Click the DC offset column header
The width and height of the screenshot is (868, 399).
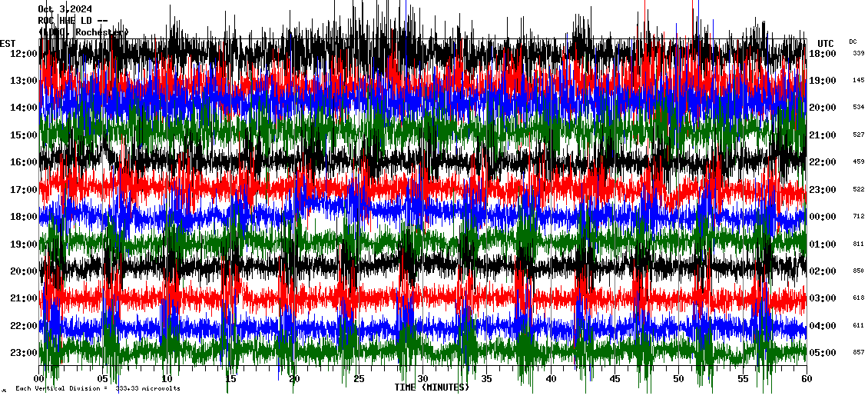click(x=853, y=42)
